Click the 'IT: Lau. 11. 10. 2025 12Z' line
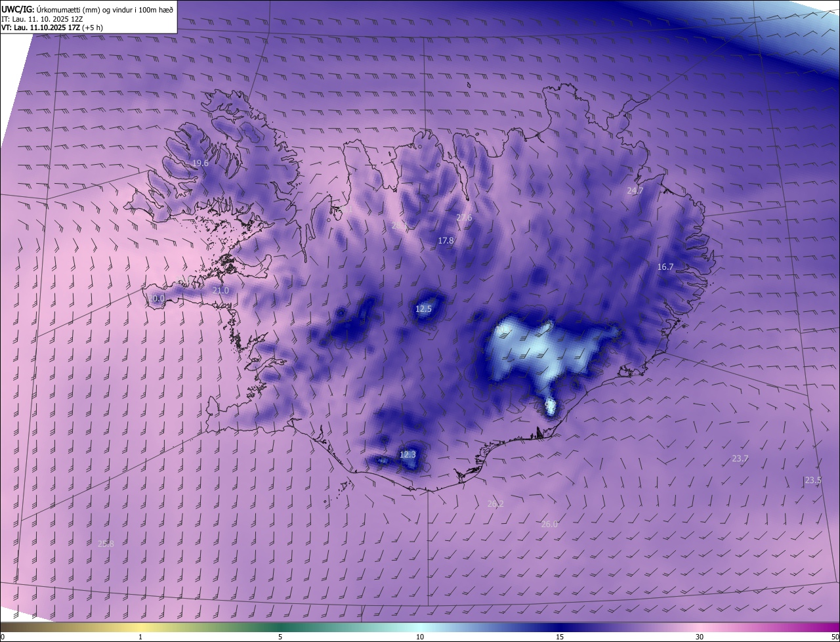The width and height of the screenshot is (840, 642). coord(42,19)
